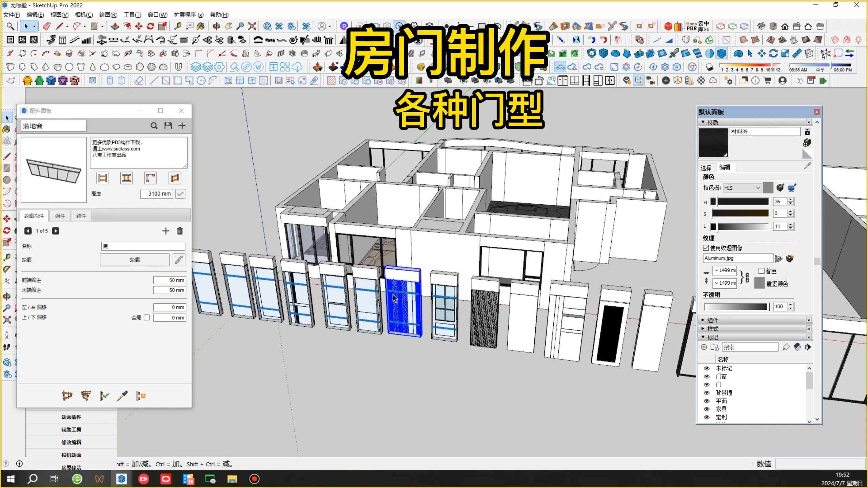
Task: Expand the 组件 panel section
Action: (703, 320)
